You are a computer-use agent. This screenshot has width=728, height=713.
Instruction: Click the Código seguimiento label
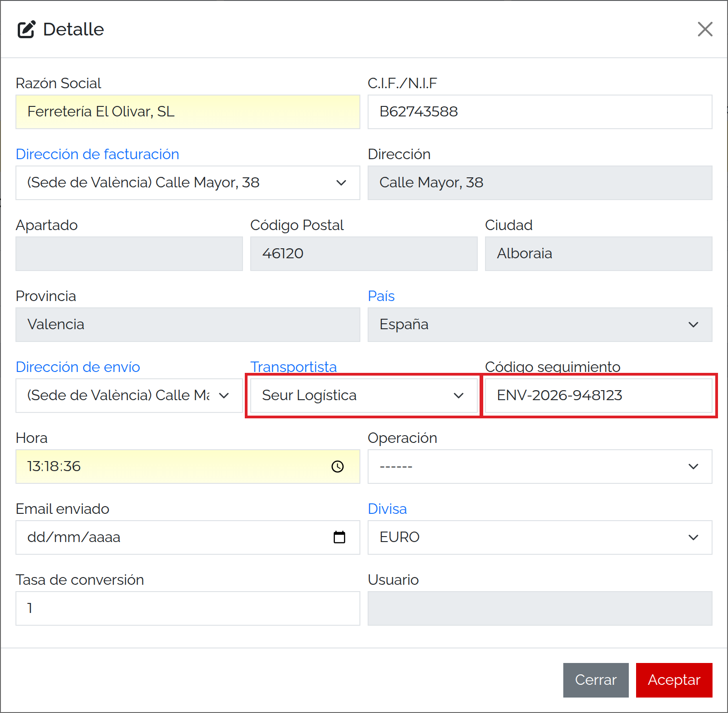553,367
